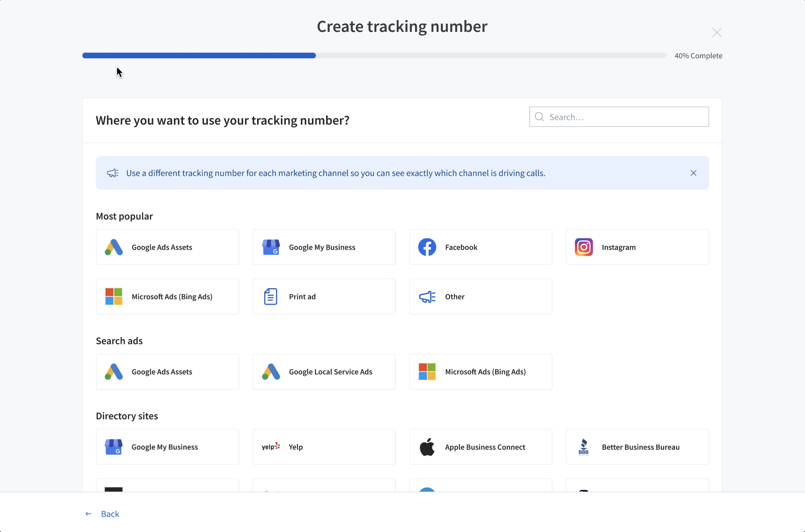Click the 40% complete progress bar
The width and height of the screenshot is (805, 532).
pyautogui.click(x=374, y=56)
